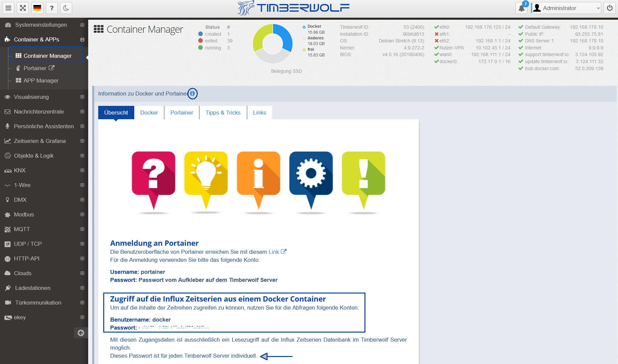This screenshot has width=618, height=364.
Task: Expand Zeitserien & Grafana menu
Action: [82, 141]
